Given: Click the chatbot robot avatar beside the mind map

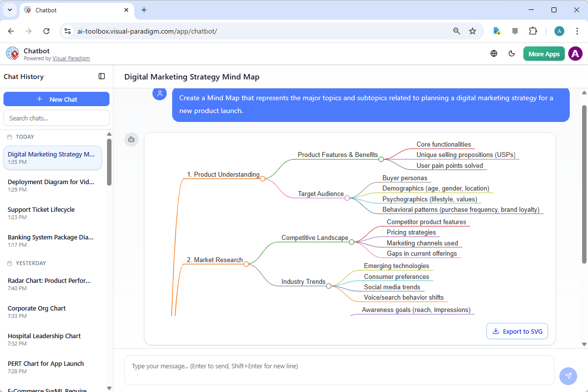Looking at the screenshot, I should [x=131, y=140].
